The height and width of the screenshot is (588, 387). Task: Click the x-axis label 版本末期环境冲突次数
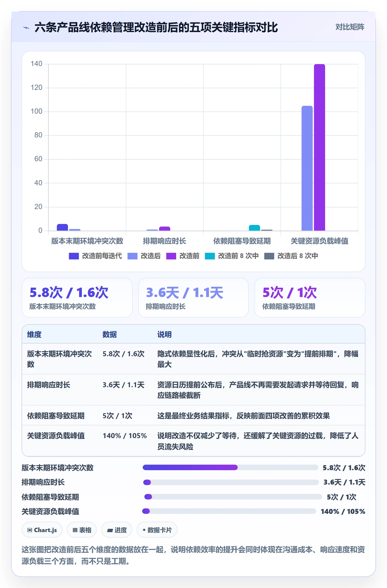point(87,241)
